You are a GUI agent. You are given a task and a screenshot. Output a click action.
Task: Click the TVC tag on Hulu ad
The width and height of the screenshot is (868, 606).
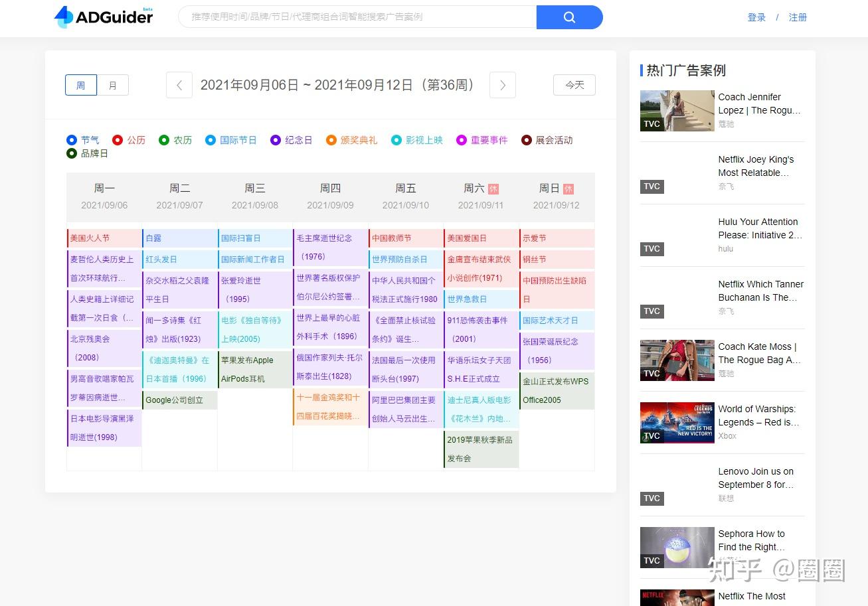(x=652, y=249)
